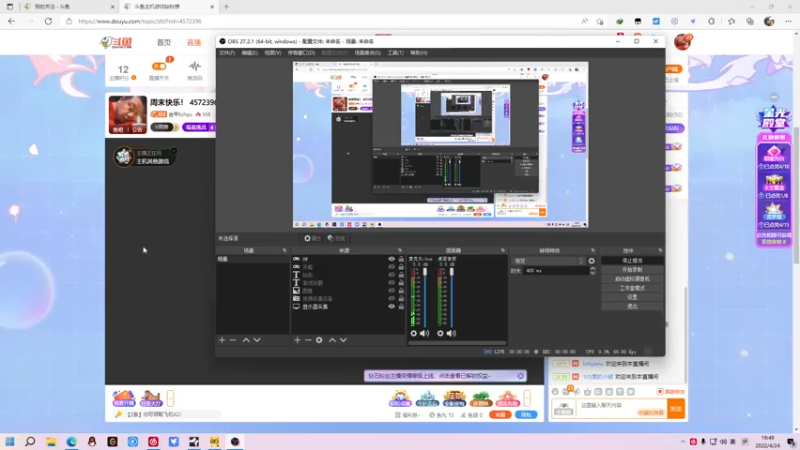This screenshot has width=800, height=450.
Task: Remove the selected scene with minus icon
Action: (233, 340)
